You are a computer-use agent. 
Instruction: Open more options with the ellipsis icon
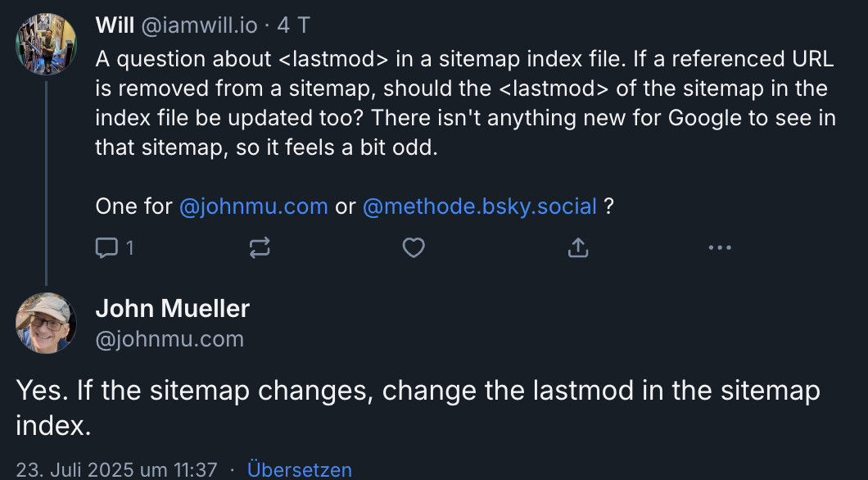coord(720,247)
